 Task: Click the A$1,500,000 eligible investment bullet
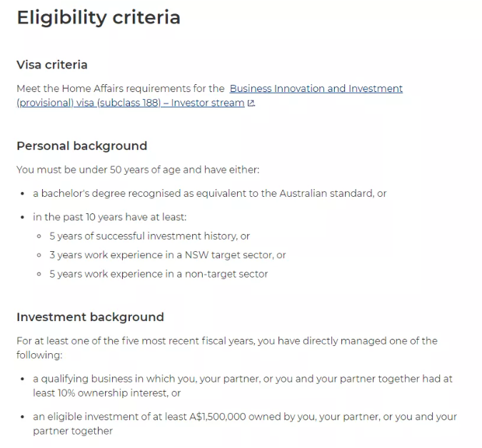pos(244,417)
